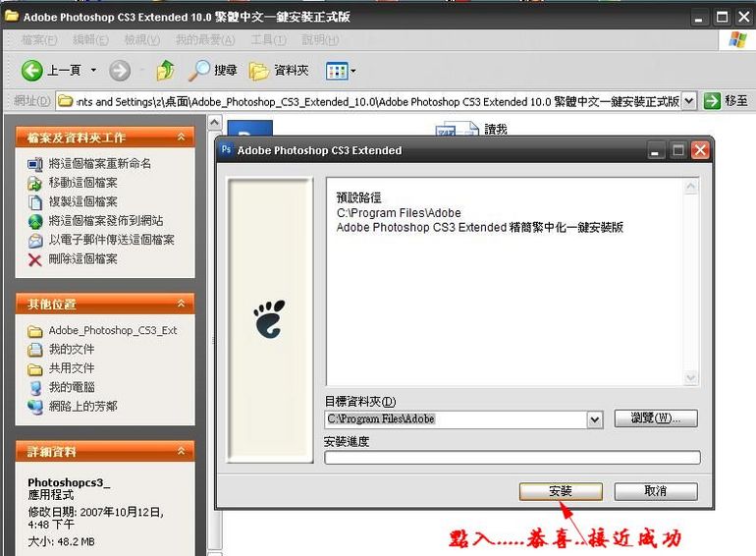Viewport: 756px width, 556px height.
Task: Open the 檢視(V) menu
Action: pos(142,40)
